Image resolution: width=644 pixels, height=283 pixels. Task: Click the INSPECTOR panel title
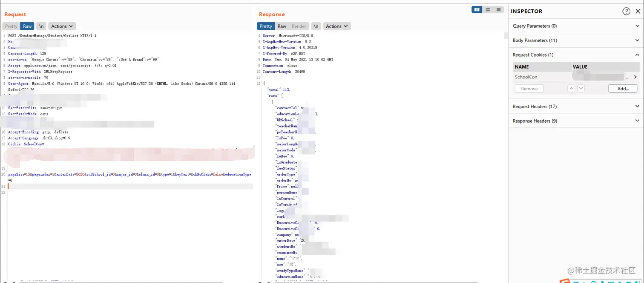pos(526,12)
